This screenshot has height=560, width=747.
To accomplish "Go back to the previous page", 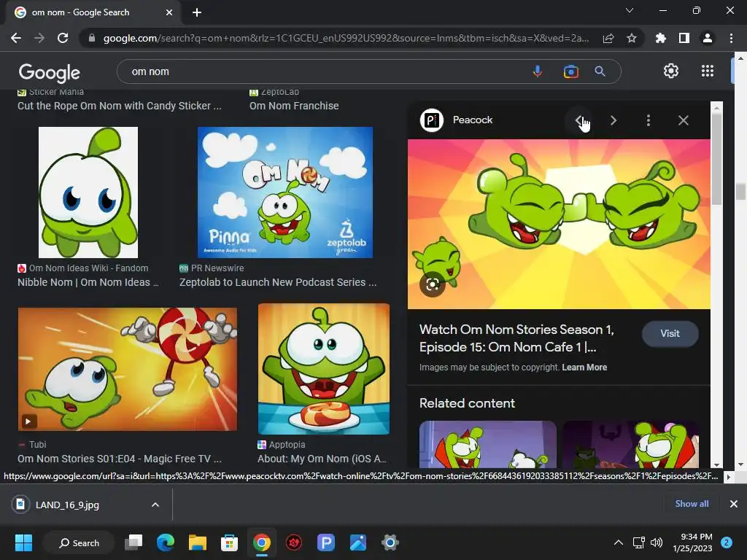I will pos(16,38).
